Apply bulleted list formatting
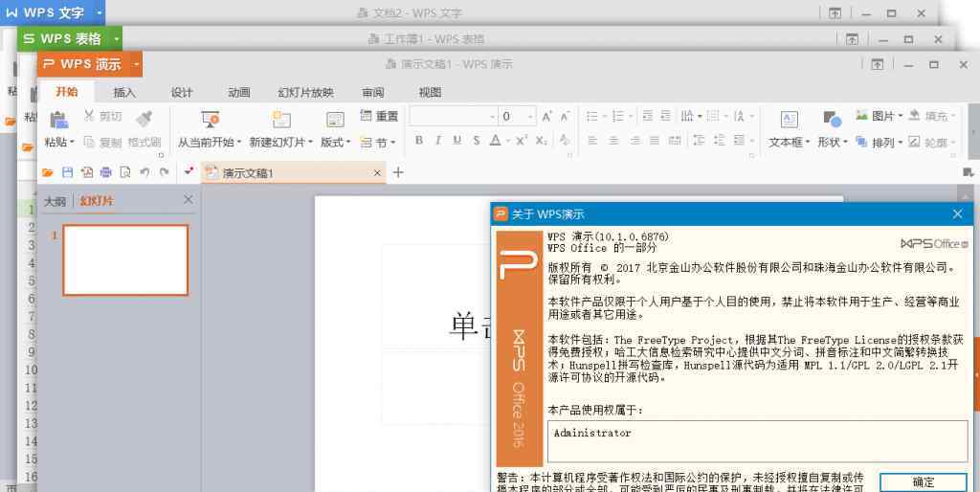Viewport: 980px width, 492px height. pyautogui.click(x=591, y=116)
